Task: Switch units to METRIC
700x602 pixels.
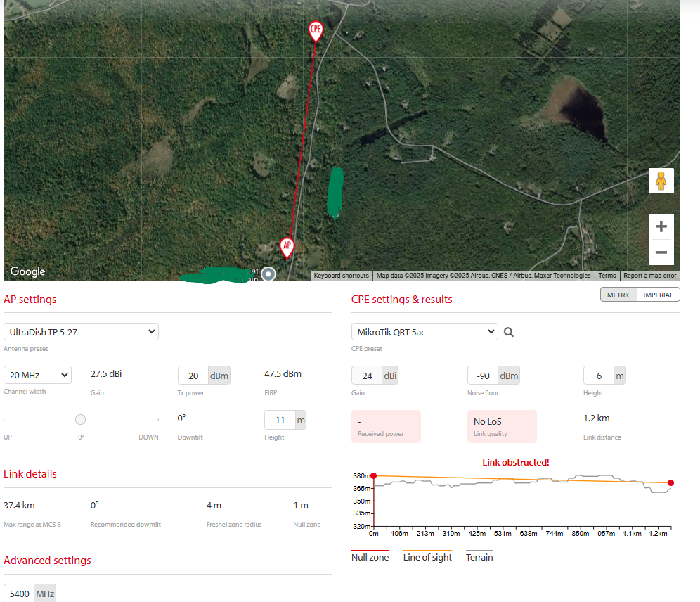Action: coord(618,295)
